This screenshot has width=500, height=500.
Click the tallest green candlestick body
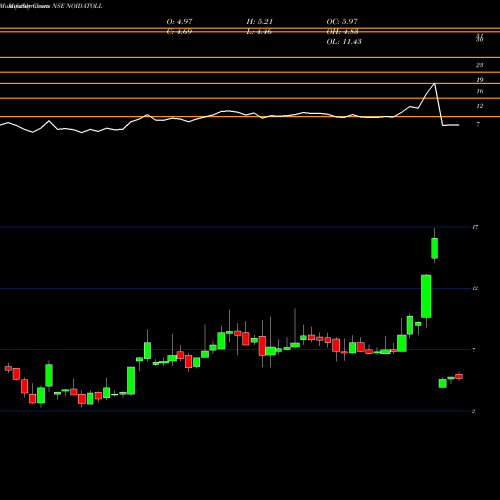point(426,296)
